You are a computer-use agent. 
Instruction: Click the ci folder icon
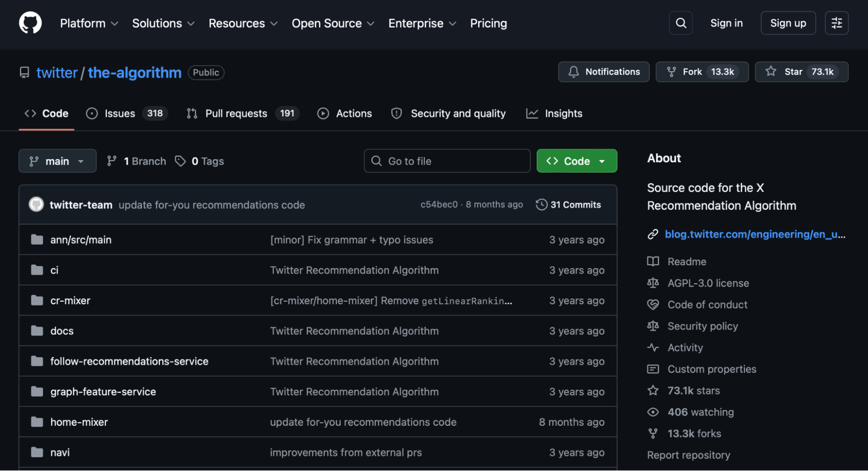[37, 270]
